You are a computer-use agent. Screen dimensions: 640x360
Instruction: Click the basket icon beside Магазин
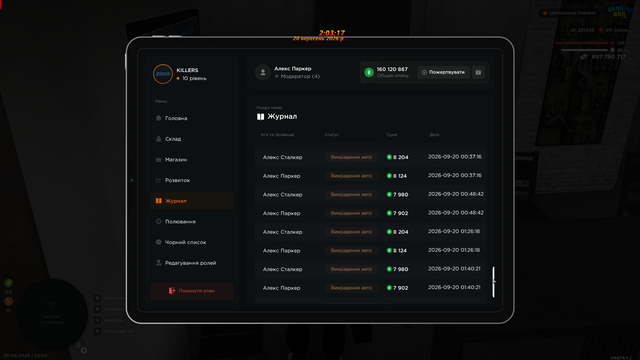(158, 160)
